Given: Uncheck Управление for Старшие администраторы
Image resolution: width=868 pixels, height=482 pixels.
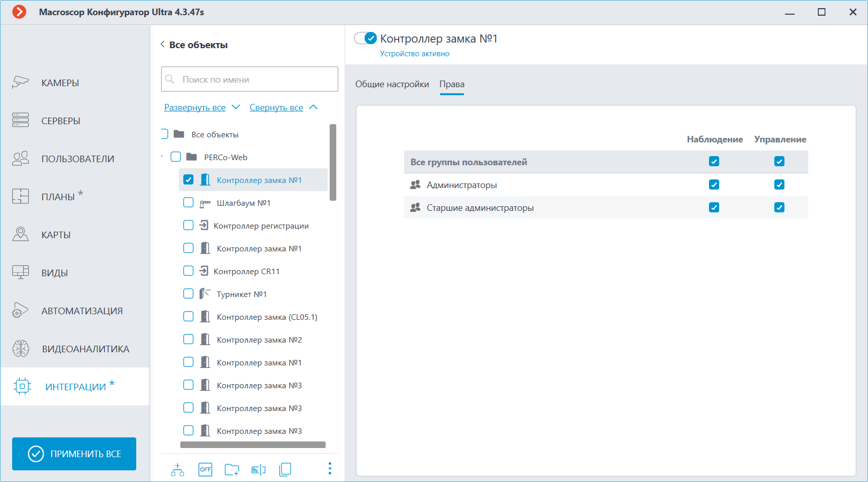Looking at the screenshot, I should 779,207.
